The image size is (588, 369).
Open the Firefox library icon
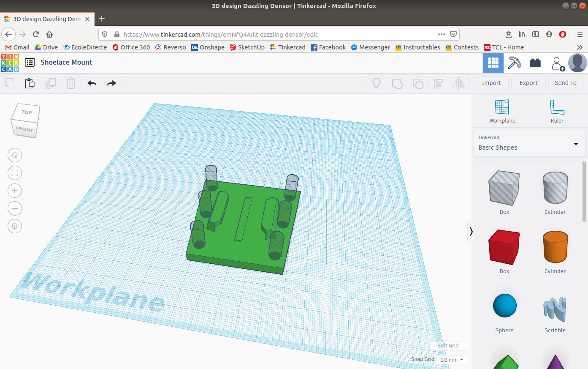[x=522, y=34]
